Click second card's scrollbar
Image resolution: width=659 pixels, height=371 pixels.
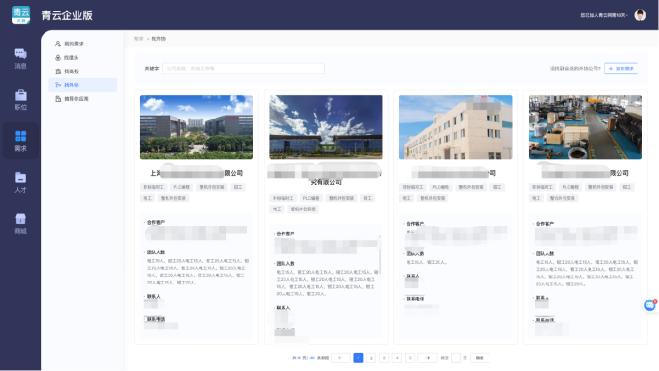click(380, 257)
